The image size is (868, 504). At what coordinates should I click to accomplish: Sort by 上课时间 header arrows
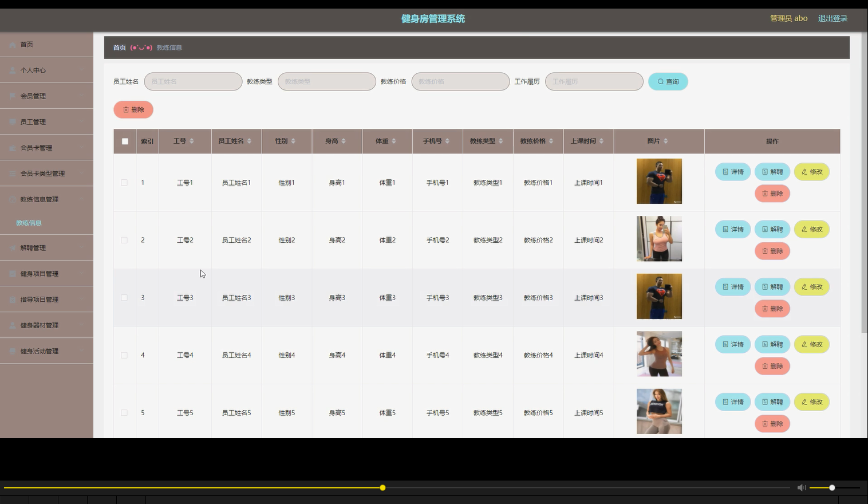point(601,141)
